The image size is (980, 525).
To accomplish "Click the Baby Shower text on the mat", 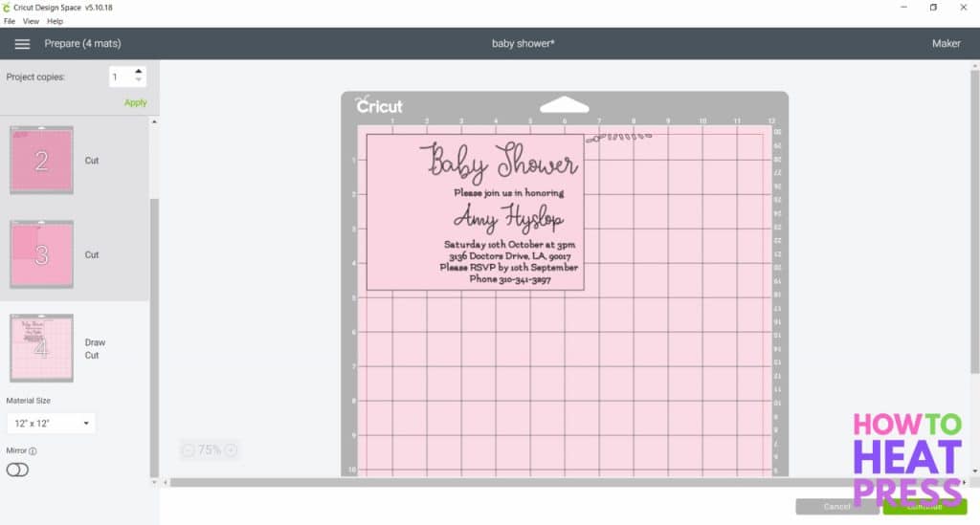I will tap(499, 161).
